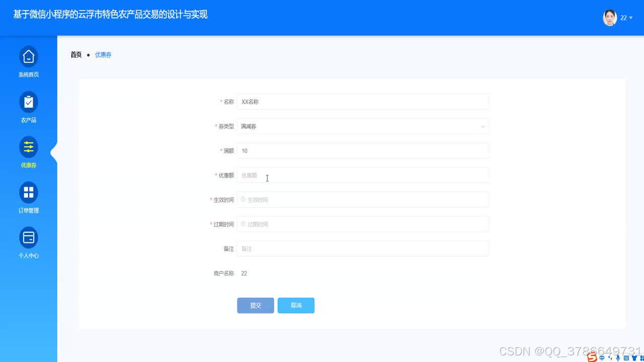This screenshot has height=362, width=644.
Task: Collapse the 满减券 selector chevron
Action: [482, 126]
